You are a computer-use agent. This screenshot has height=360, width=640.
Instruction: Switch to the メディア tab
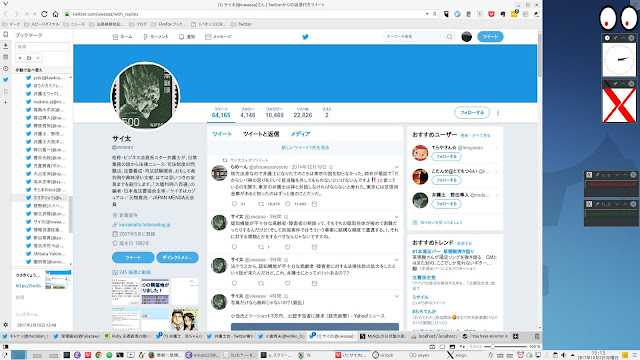300,134
